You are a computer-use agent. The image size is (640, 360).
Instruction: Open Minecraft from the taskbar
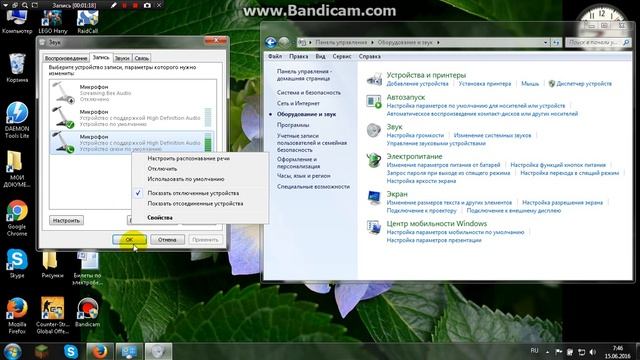point(41,351)
